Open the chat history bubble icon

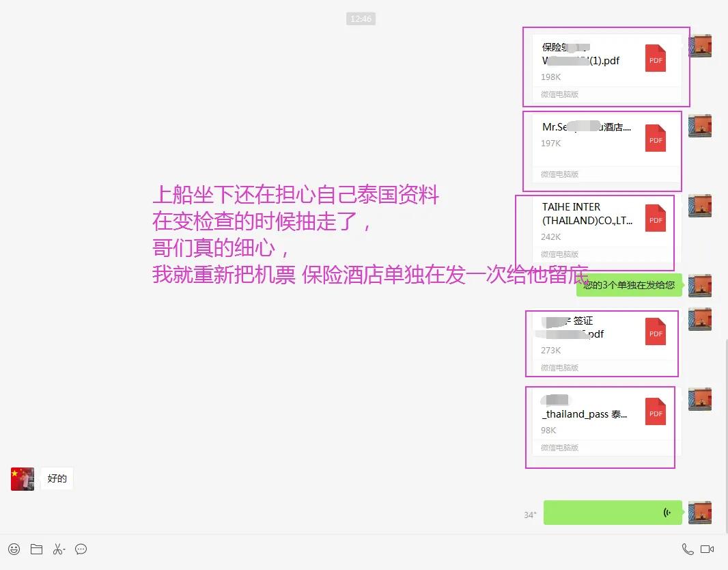pyautogui.click(x=81, y=549)
